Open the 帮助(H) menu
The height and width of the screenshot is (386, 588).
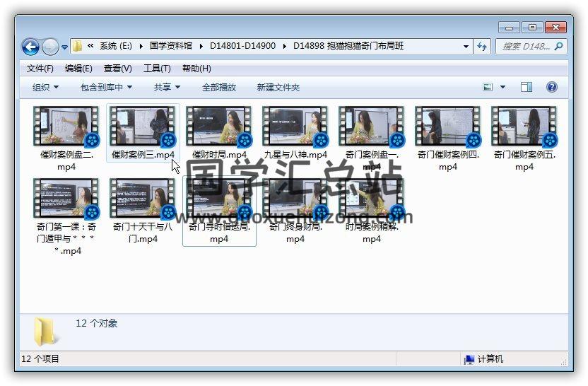(x=196, y=69)
